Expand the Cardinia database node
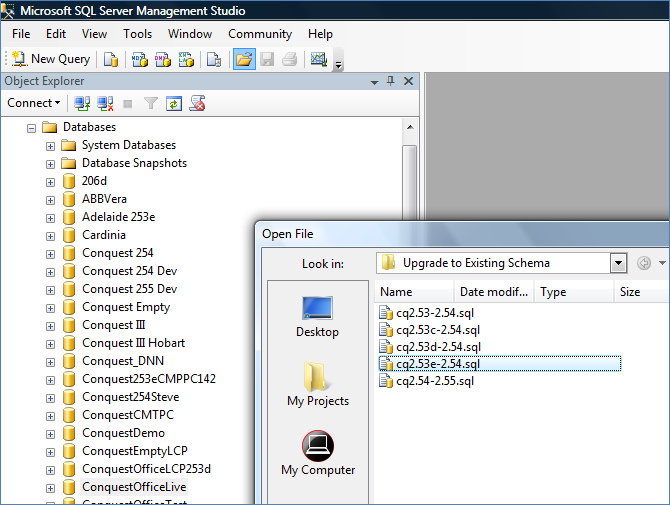The width and height of the screenshot is (670, 505). [x=50, y=236]
